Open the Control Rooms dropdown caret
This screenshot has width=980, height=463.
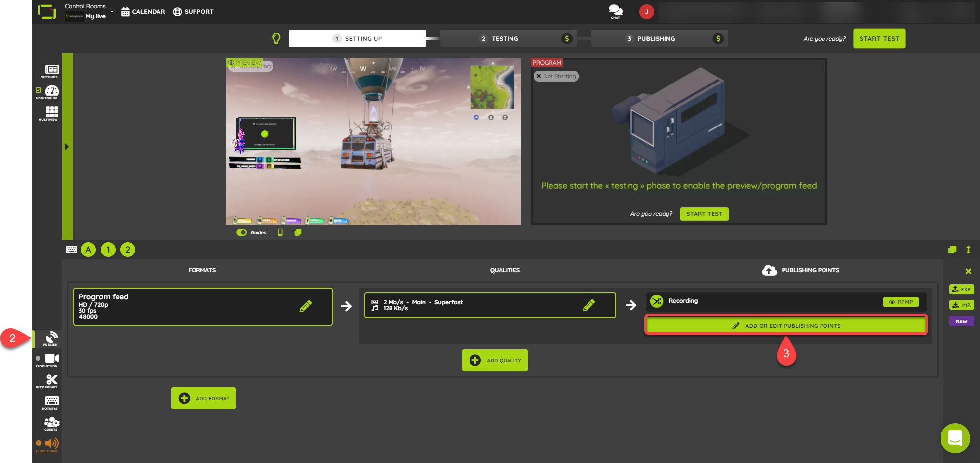(112, 11)
